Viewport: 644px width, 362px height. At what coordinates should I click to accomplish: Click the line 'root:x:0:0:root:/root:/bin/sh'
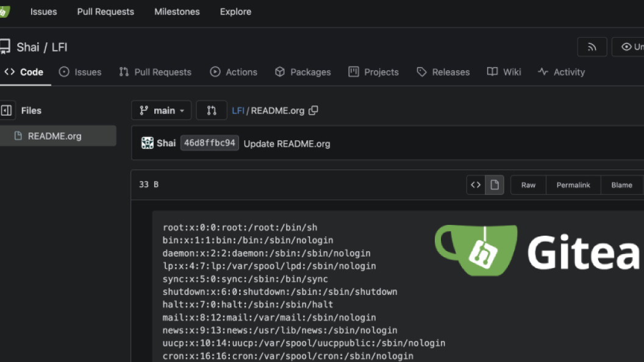240,228
